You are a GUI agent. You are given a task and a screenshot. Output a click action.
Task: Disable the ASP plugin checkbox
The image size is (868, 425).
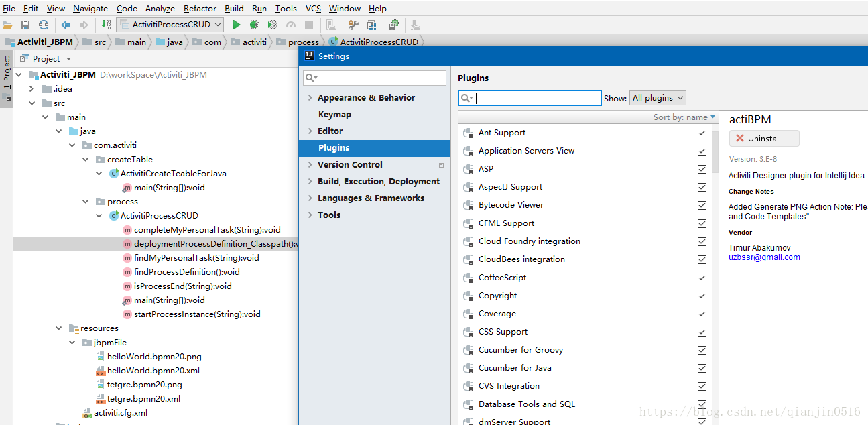click(x=702, y=169)
